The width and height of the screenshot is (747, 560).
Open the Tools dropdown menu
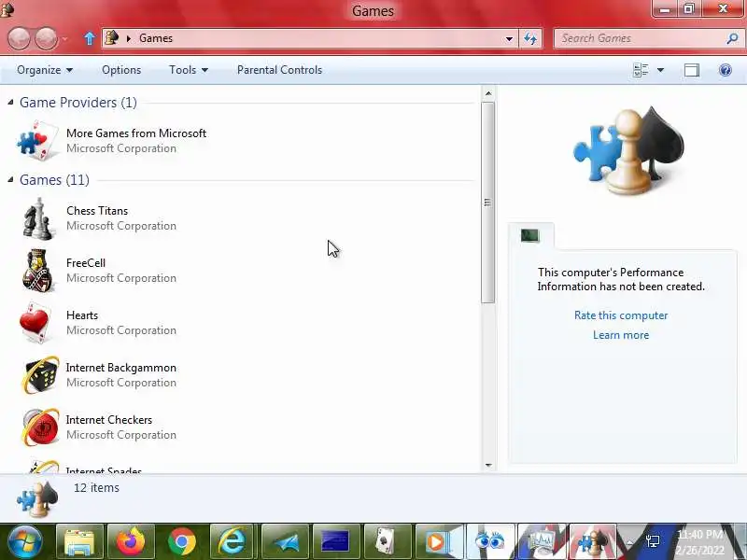[189, 70]
